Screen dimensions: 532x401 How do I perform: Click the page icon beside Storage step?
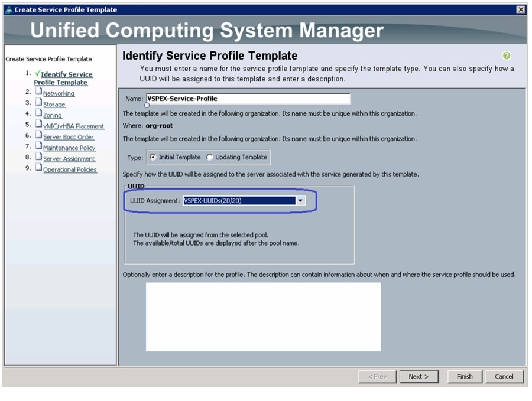coord(38,102)
